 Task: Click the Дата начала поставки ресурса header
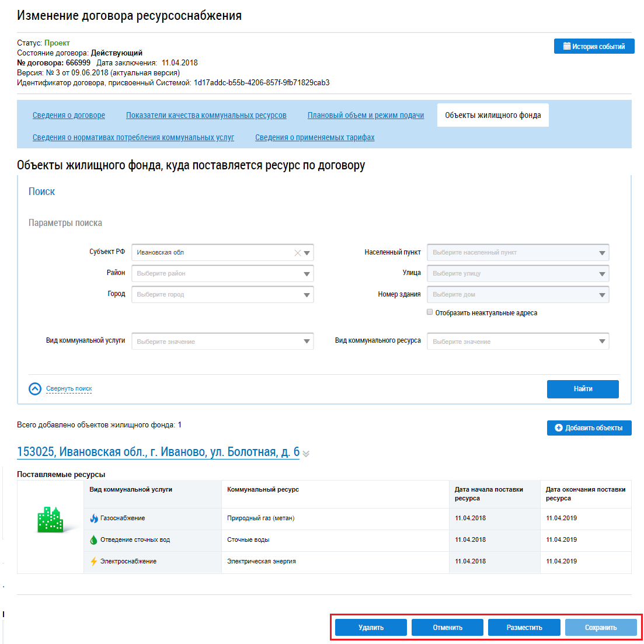[x=495, y=494]
